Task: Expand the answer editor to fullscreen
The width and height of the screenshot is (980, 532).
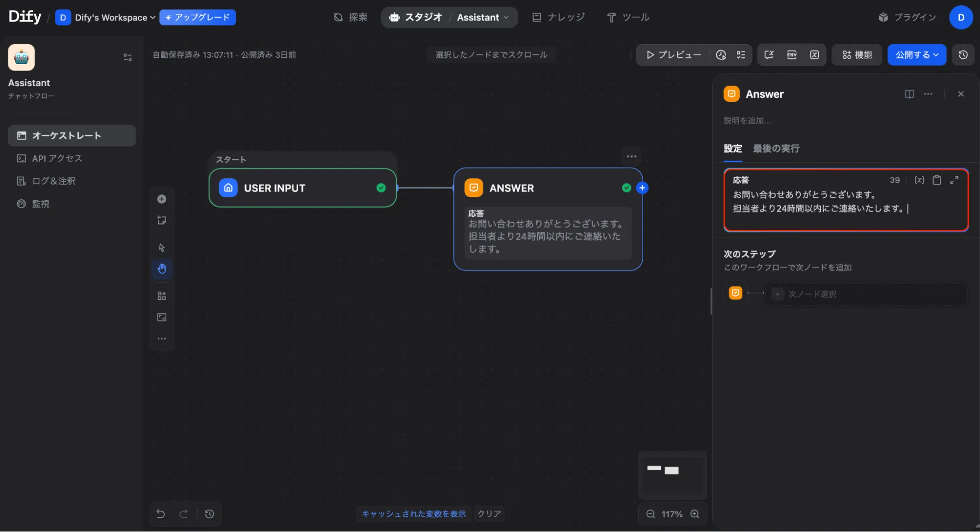Action: tap(954, 180)
